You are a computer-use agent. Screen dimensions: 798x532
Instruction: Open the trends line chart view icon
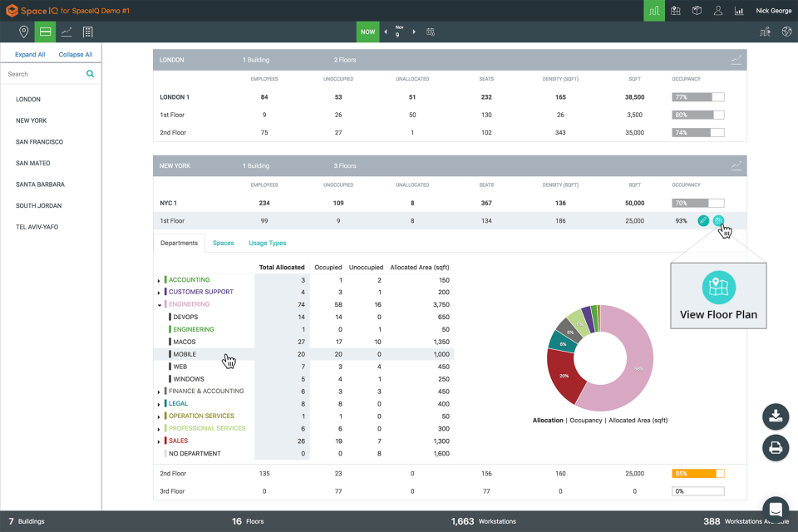tap(66, 32)
